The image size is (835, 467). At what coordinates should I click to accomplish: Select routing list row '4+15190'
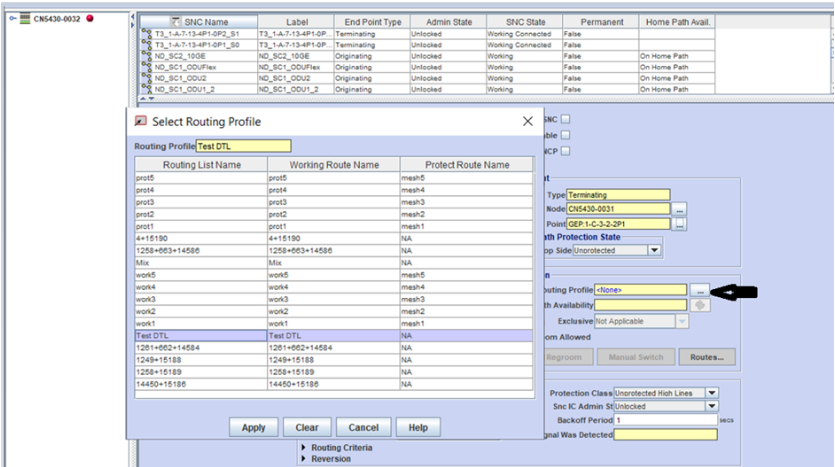tap(334, 239)
